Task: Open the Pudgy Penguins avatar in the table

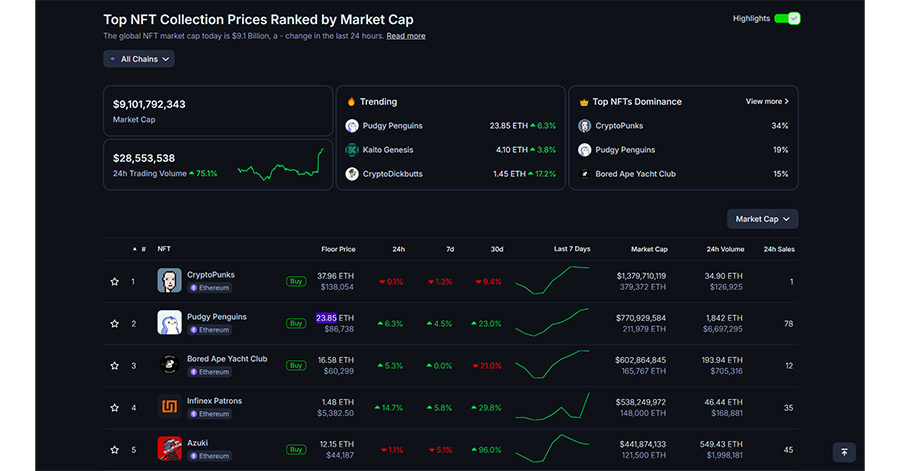Action: 169,322
